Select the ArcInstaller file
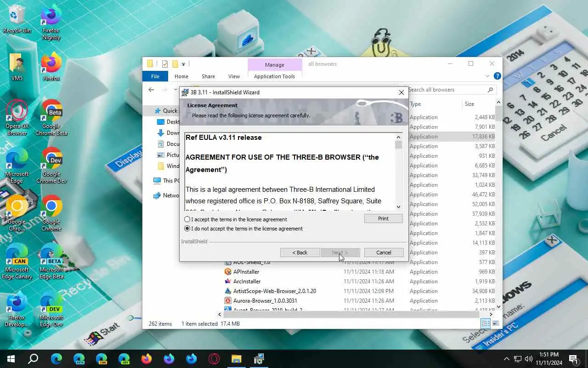This screenshot has width=588, height=368. (x=247, y=282)
